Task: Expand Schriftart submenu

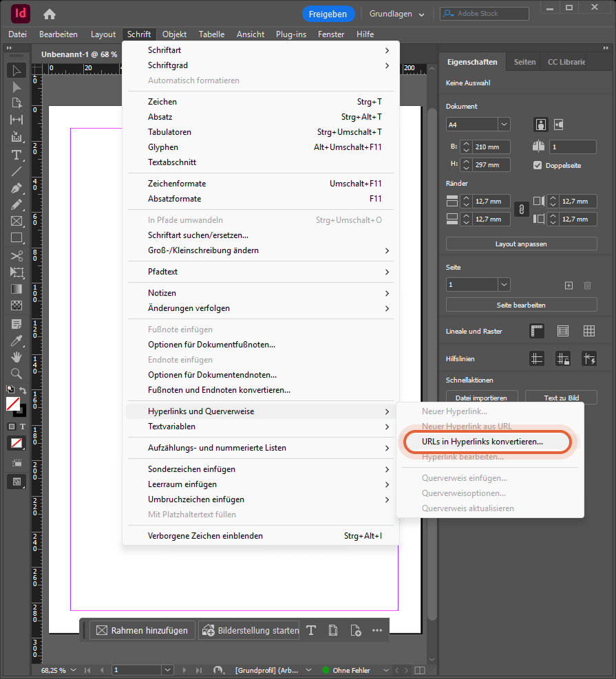Action: (261, 50)
